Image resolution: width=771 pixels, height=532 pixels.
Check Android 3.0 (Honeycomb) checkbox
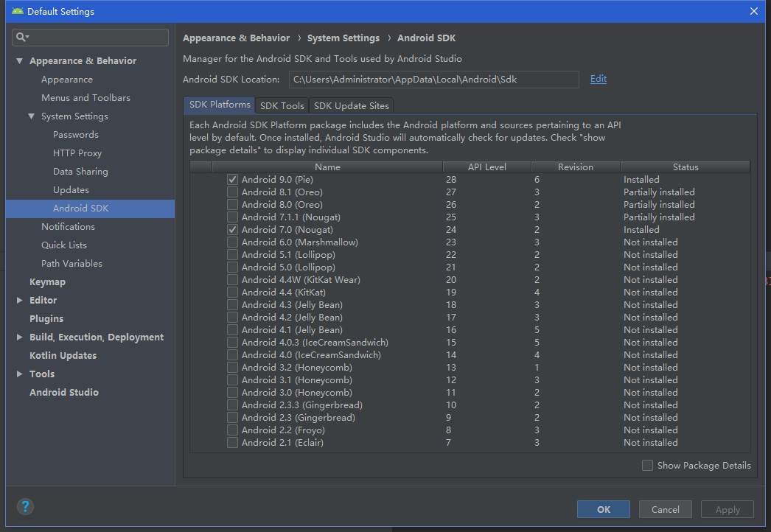[233, 392]
